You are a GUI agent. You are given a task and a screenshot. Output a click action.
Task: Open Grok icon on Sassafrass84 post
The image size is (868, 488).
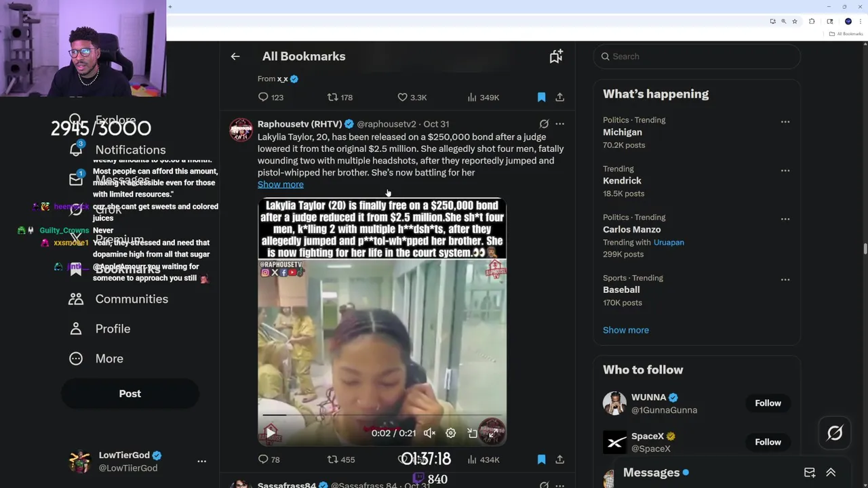click(544, 485)
